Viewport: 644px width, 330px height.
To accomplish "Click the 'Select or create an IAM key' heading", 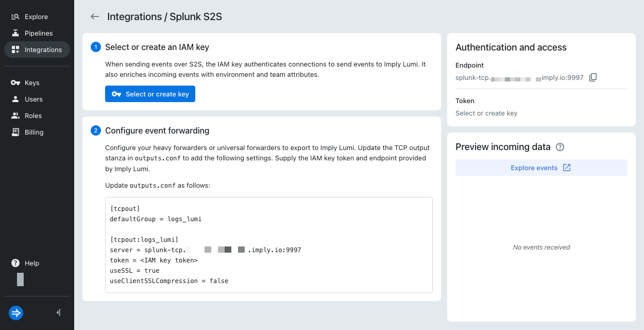I will tap(157, 47).
